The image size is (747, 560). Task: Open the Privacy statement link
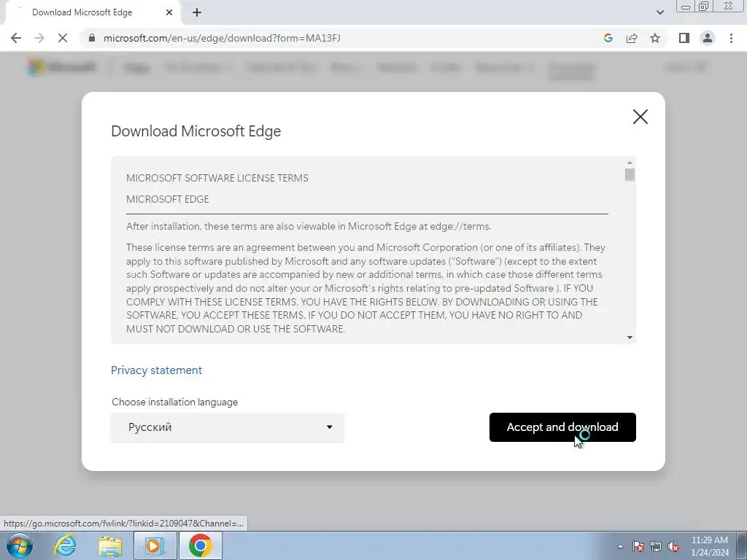(156, 370)
